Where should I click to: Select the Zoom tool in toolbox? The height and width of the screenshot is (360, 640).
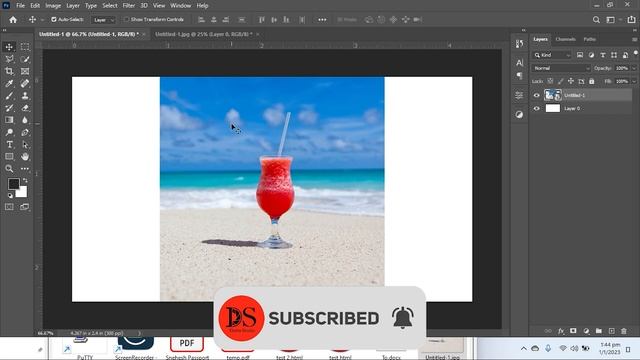click(9, 169)
